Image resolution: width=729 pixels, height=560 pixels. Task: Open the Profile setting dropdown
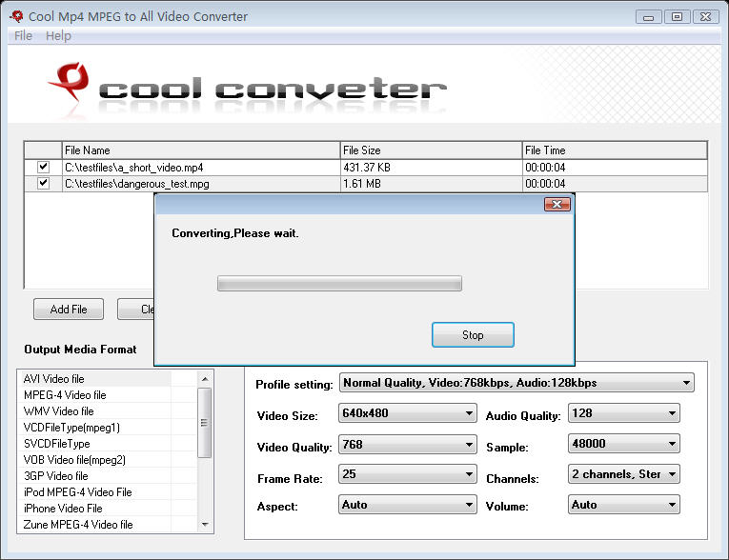click(516, 383)
